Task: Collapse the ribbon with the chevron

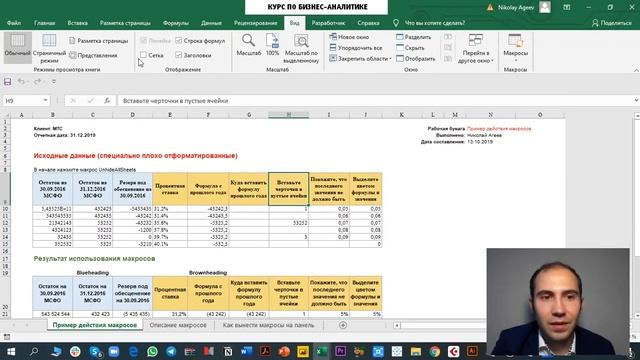Action: click(636, 70)
